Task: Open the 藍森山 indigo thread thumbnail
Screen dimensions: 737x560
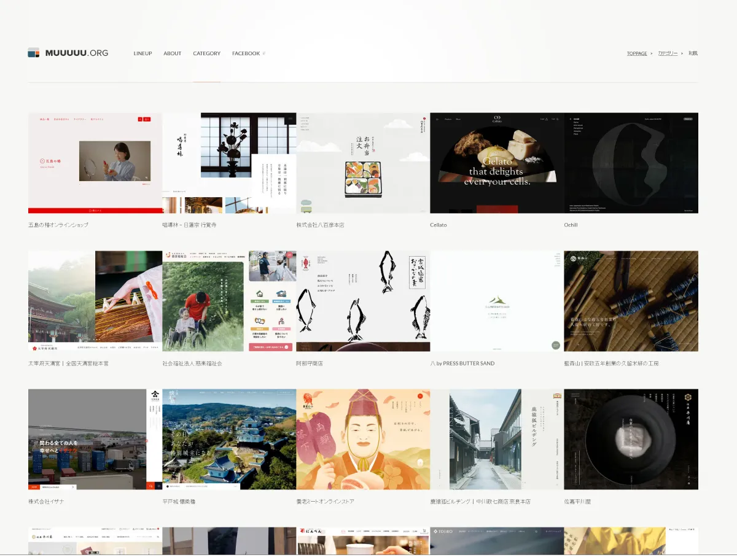Action: [x=631, y=301]
